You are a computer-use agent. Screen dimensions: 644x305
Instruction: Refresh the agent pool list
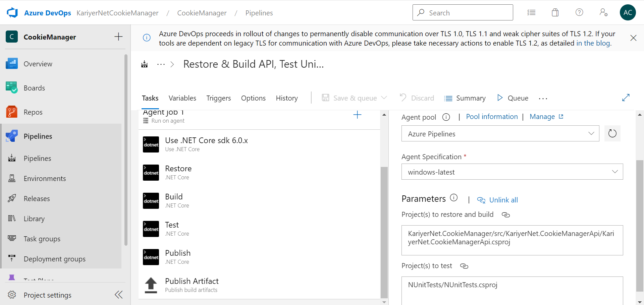[x=612, y=133]
